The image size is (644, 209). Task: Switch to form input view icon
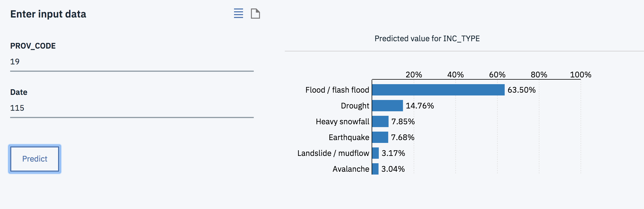[238, 13]
